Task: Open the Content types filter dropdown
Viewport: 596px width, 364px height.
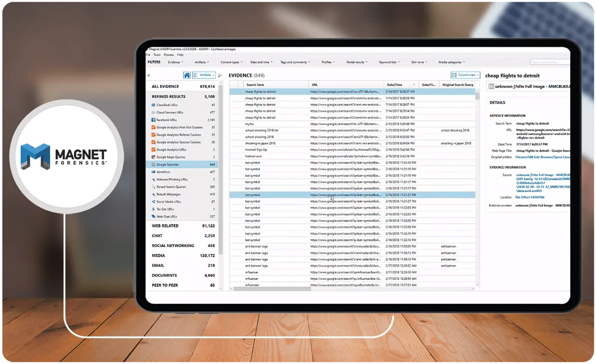Action: pyautogui.click(x=231, y=62)
